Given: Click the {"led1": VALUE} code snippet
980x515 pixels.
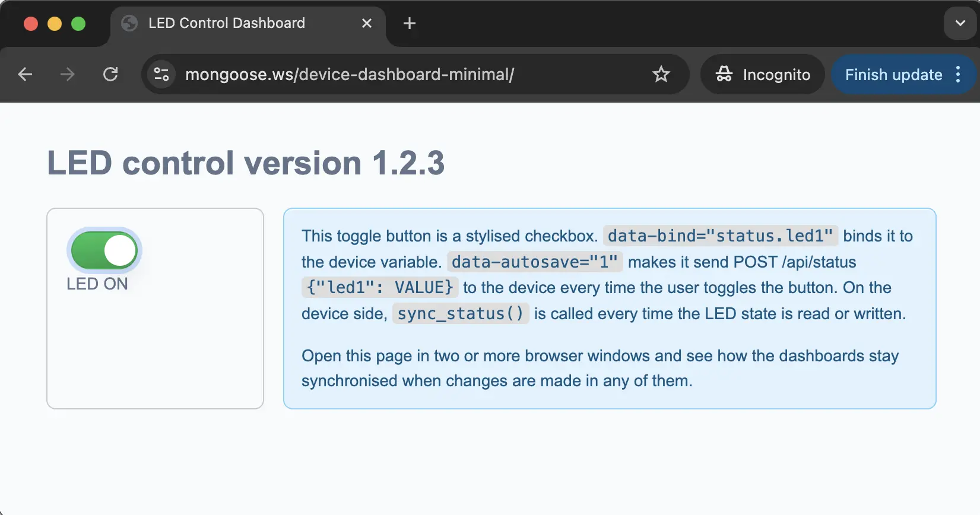Looking at the screenshot, I should click(x=380, y=287).
